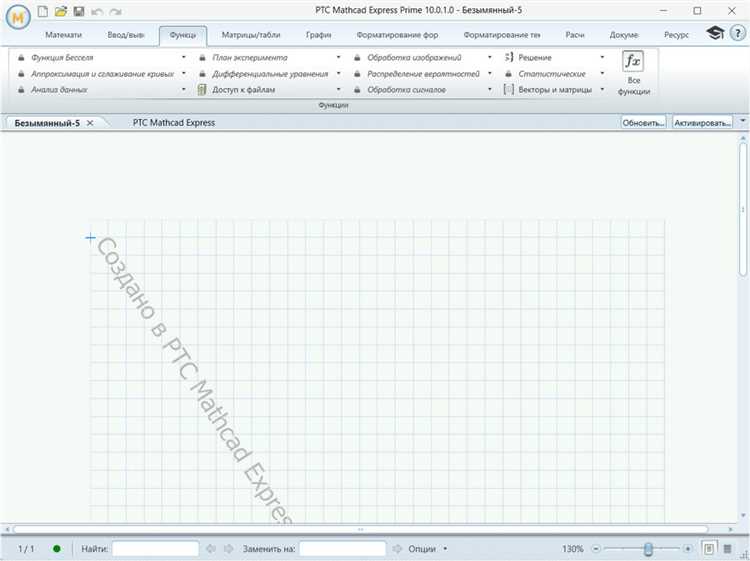The image size is (750, 561).
Task: Click the Функция Бесселя category label
Action: click(x=62, y=57)
